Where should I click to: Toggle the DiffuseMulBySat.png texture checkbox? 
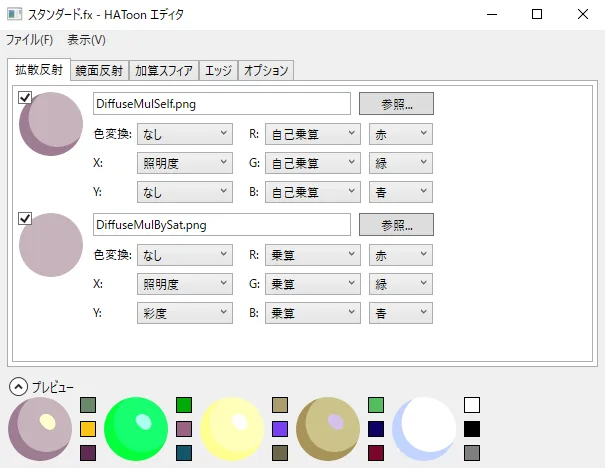click(x=25, y=219)
